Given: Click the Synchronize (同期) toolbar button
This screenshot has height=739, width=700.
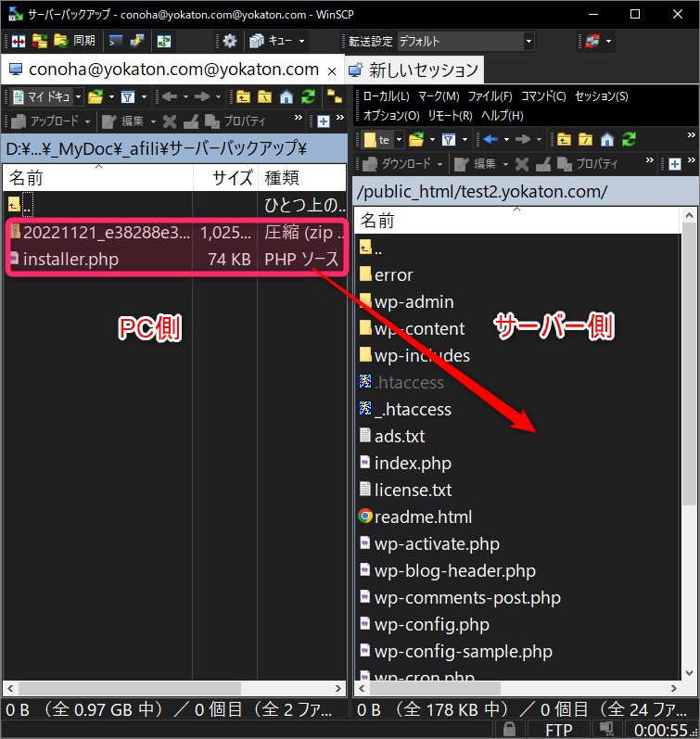Looking at the screenshot, I should click(x=74, y=41).
